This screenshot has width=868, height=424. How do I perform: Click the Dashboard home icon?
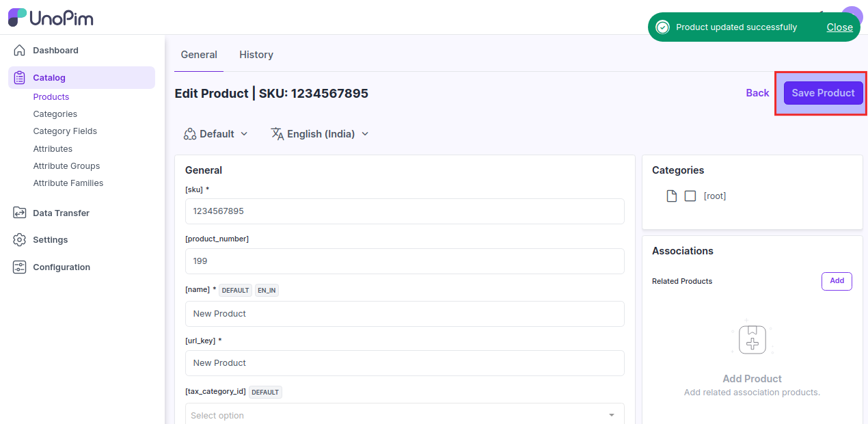pyautogui.click(x=19, y=51)
